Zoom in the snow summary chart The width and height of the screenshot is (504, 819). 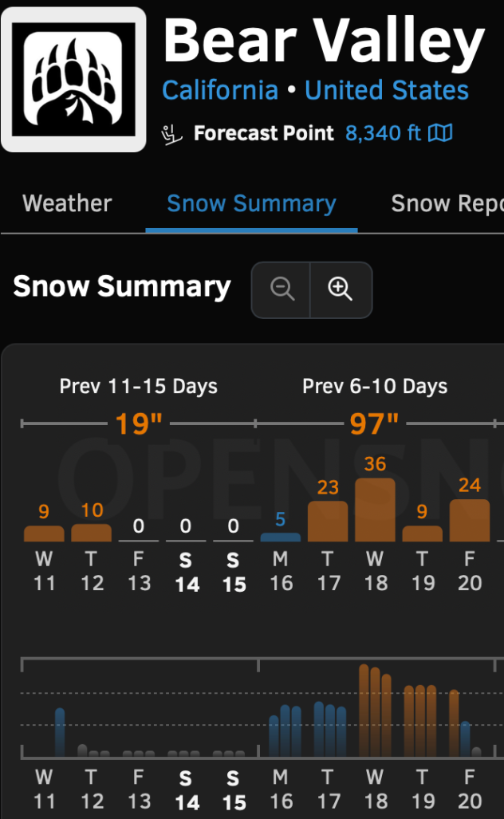point(341,289)
